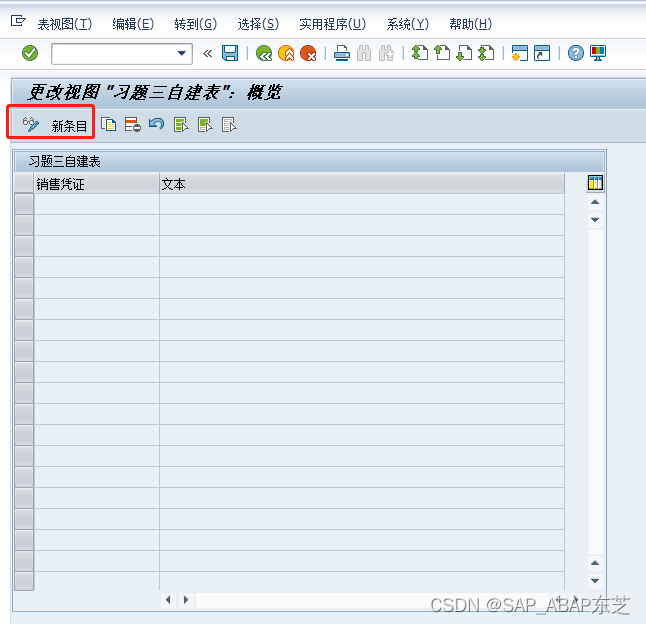Click the Print icon
This screenshot has width=646, height=624.
(342, 53)
